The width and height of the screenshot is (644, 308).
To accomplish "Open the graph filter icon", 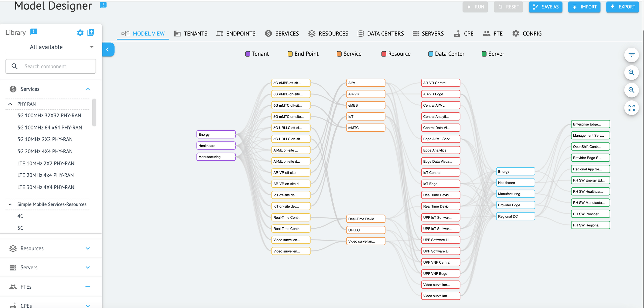I will pos(631,55).
